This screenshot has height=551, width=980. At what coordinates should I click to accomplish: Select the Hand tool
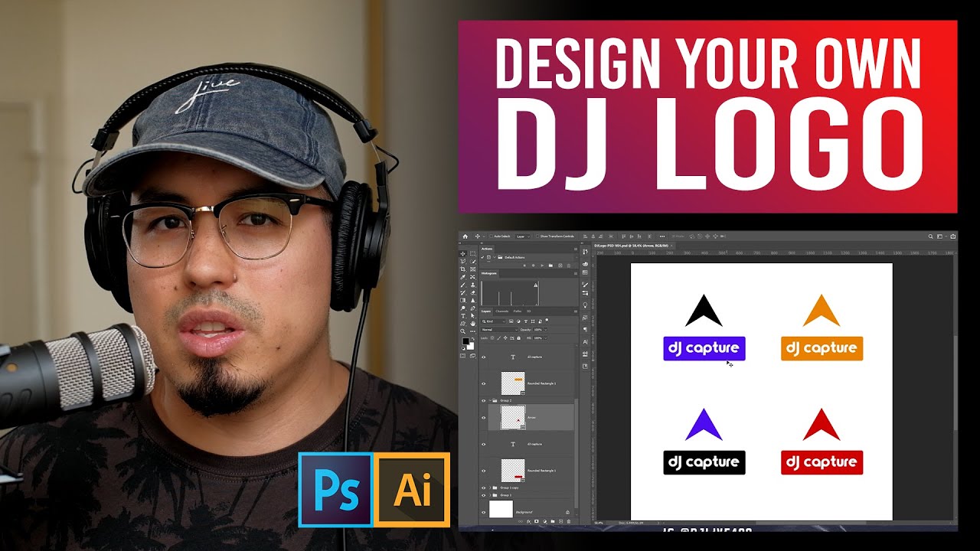click(472, 324)
